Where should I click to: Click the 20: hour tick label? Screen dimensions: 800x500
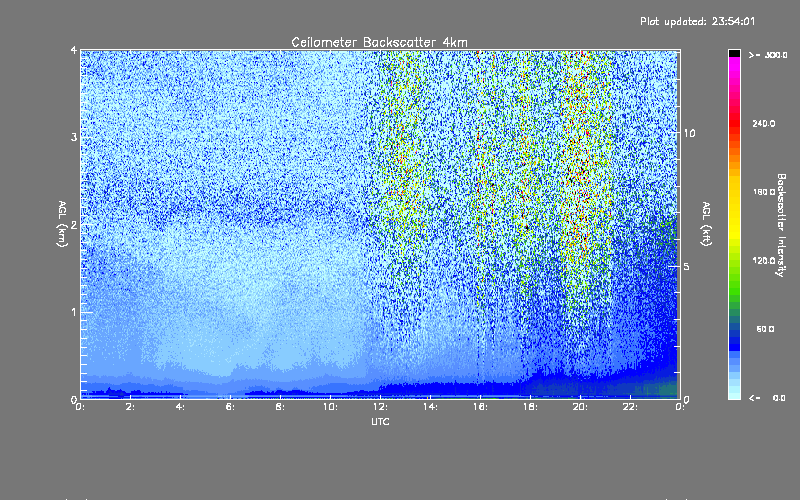click(x=580, y=407)
